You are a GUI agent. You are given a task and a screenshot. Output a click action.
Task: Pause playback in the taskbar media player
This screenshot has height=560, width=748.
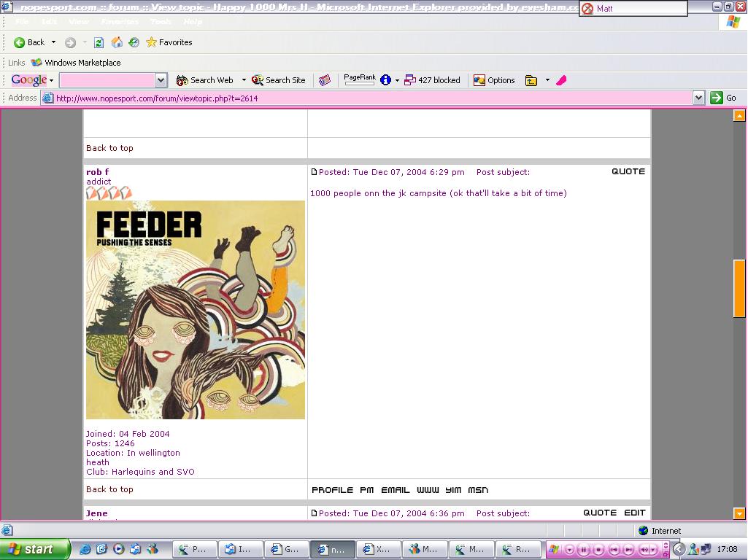[x=584, y=550]
